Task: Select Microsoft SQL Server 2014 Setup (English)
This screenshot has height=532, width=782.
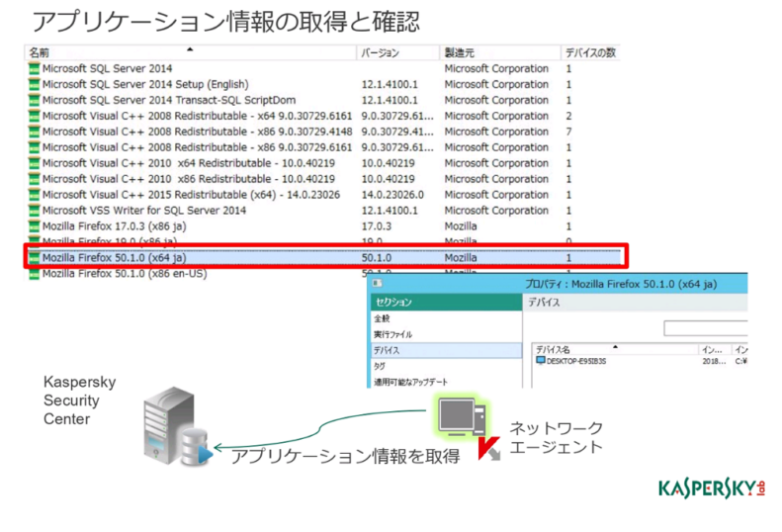Action: click(322, 84)
